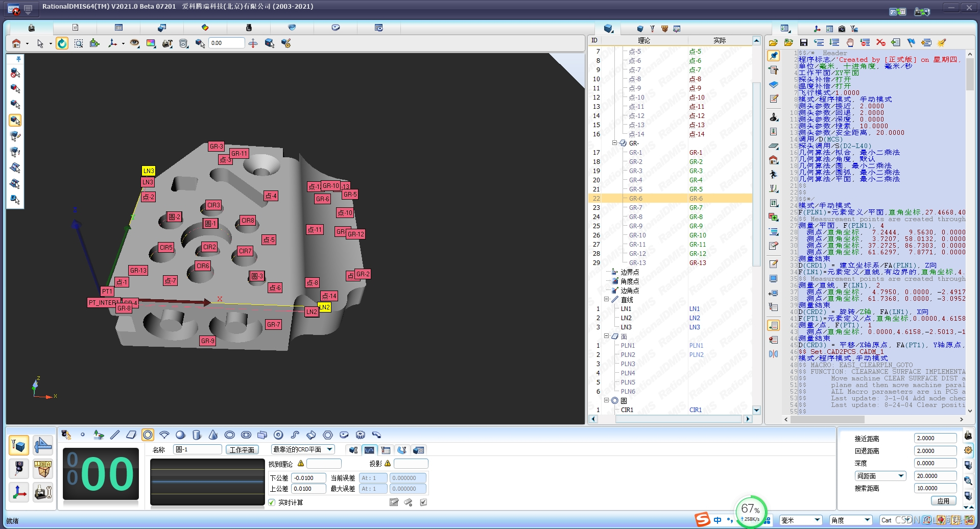Click in the 接近距离 field
This screenshot has width=980, height=529.
tap(935, 438)
